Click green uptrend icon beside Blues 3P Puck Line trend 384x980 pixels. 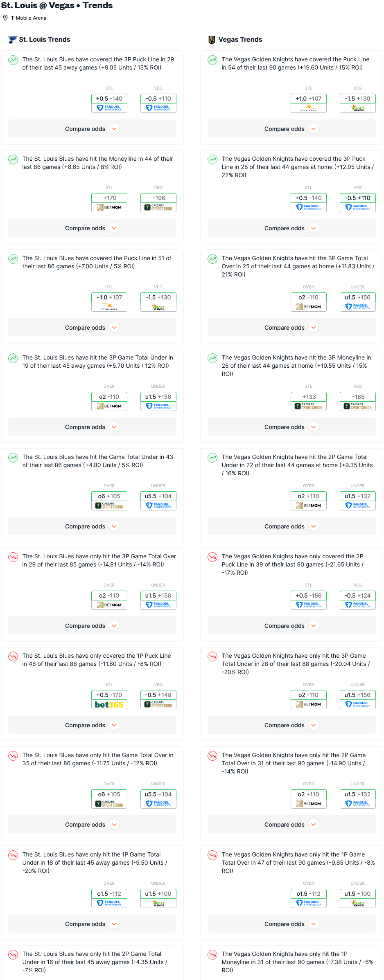point(14,60)
